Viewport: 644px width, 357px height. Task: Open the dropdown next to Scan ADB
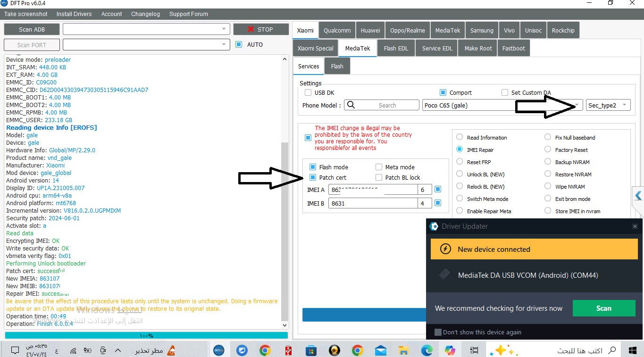224,29
